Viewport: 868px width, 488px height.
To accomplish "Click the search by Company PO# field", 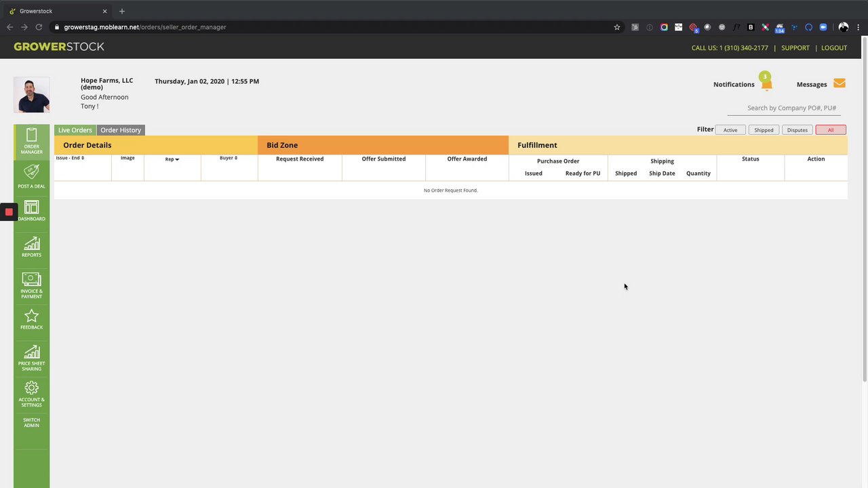I will tap(784, 108).
